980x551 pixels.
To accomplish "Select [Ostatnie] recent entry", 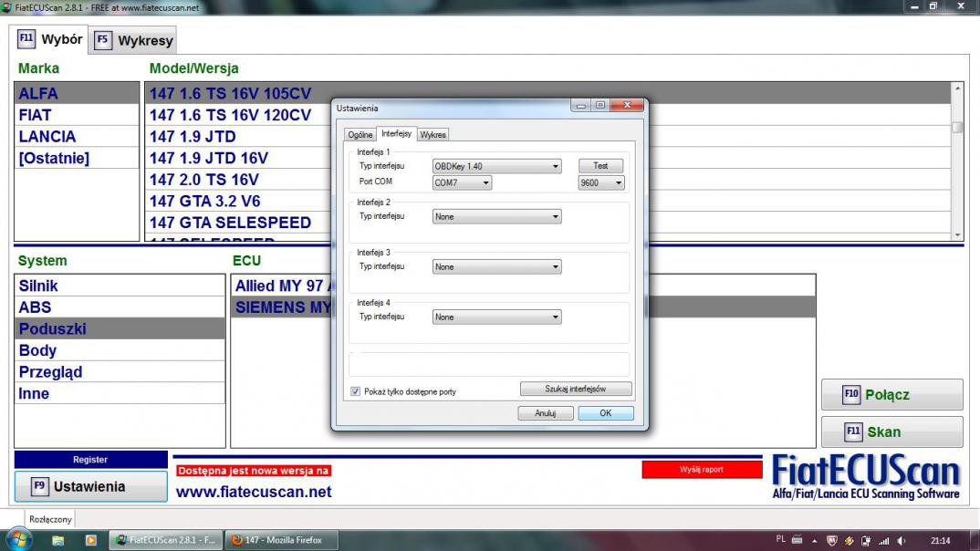I will point(77,158).
